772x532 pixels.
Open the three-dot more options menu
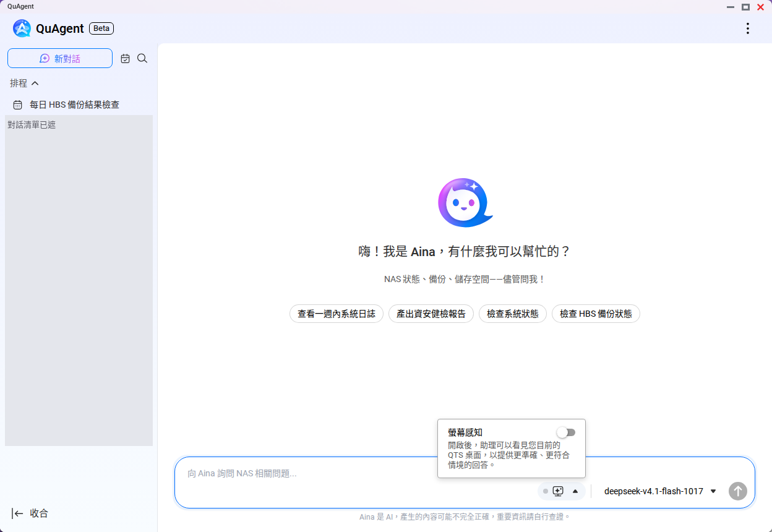point(748,28)
